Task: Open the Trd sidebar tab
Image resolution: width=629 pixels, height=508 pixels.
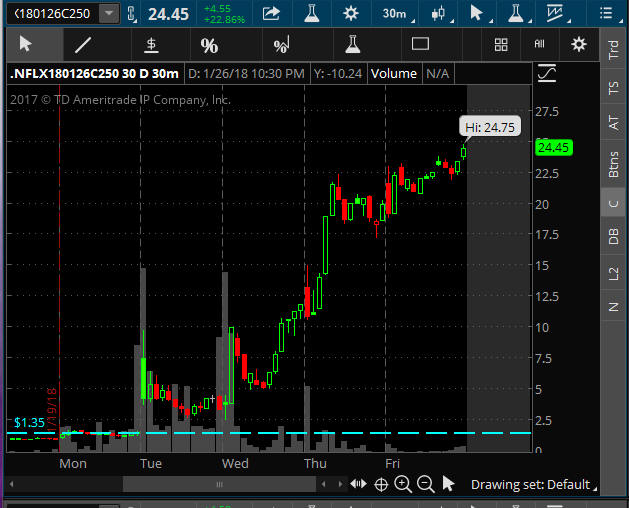Action: coord(613,50)
